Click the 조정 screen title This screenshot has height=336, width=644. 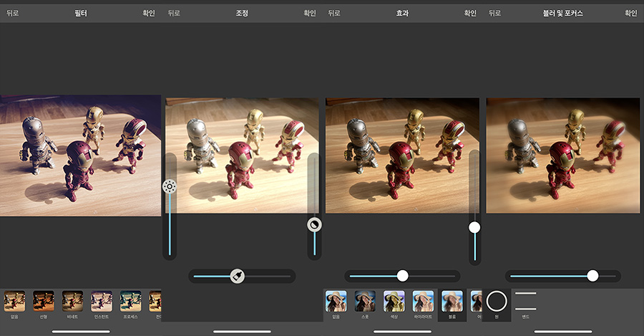(x=242, y=13)
